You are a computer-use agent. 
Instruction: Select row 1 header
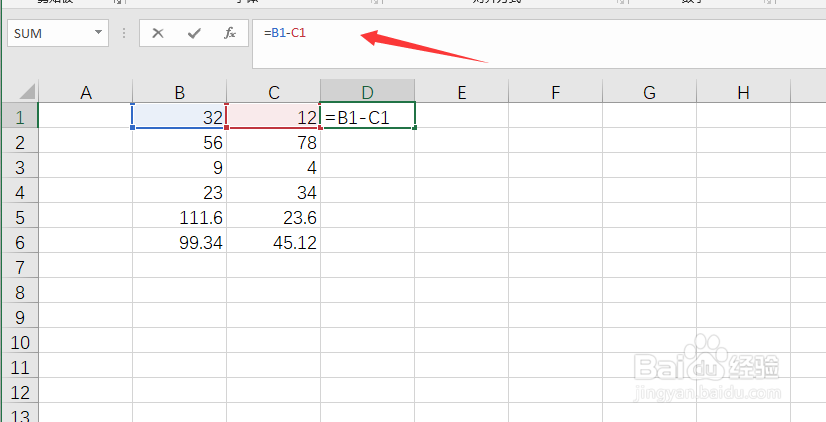coord(20,115)
